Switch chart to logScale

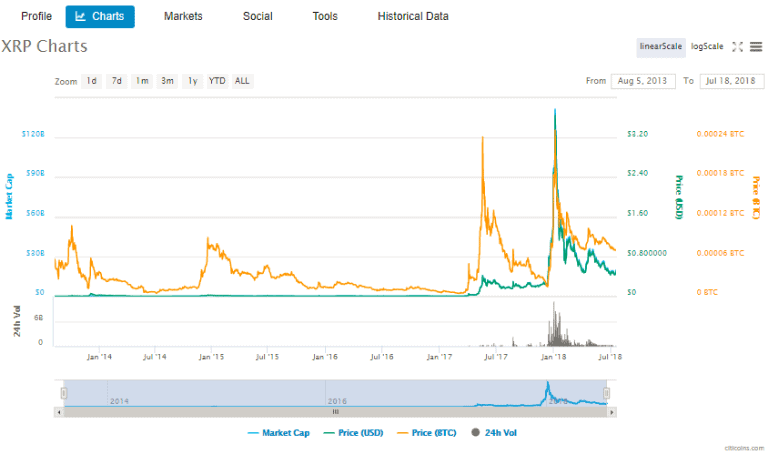click(x=707, y=47)
